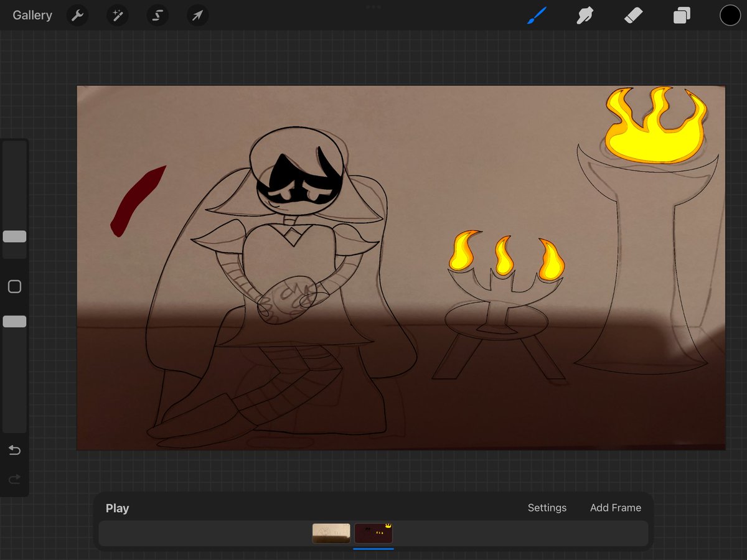Image resolution: width=747 pixels, height=560 pixels.
Task: Click the brush opacity slider handle
Action: tap(14, 321)
